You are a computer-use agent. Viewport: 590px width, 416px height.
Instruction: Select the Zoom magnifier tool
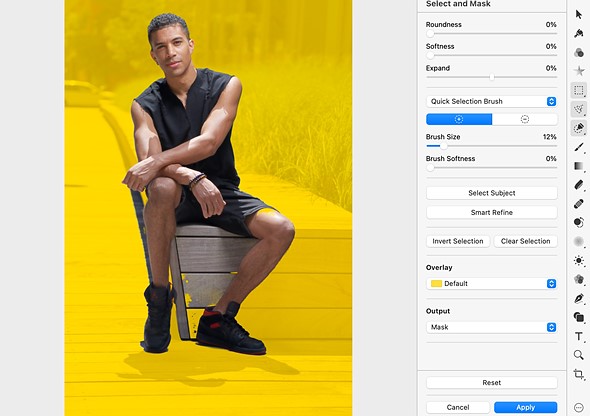tap(579, 355)
